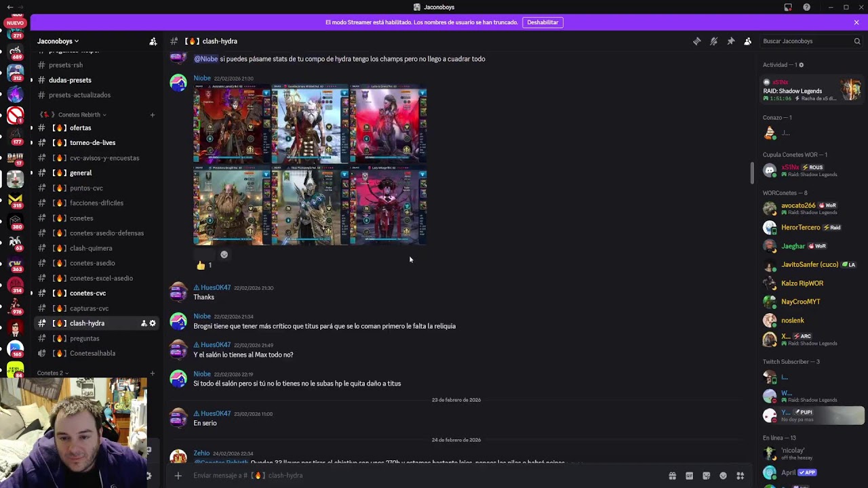Open the conetes-asedio-defensas channel
This screenshot has width=868, height=488.
click(95, 233)
